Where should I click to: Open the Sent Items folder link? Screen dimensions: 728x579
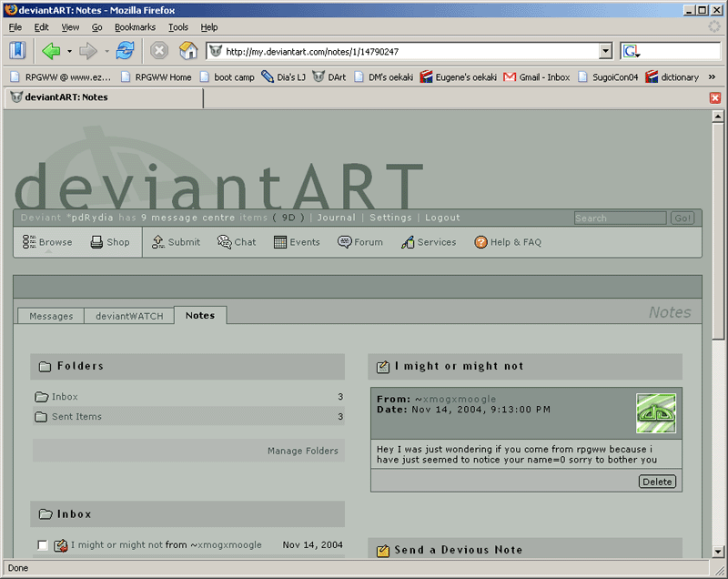pyautogui.click(x=76, y=417)
